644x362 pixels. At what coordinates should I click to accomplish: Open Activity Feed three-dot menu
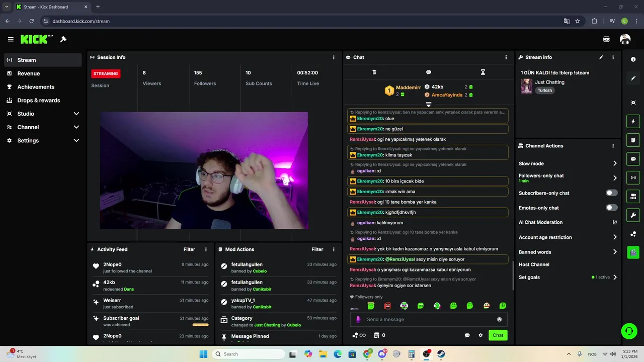point(206,249)
